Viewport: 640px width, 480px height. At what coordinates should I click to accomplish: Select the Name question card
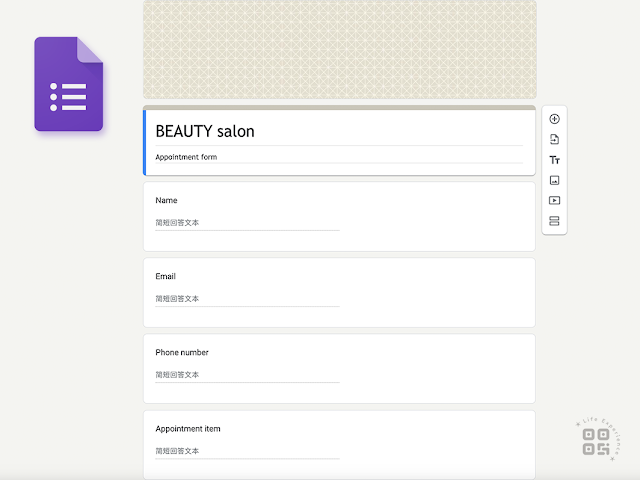[x=339, y=217]
